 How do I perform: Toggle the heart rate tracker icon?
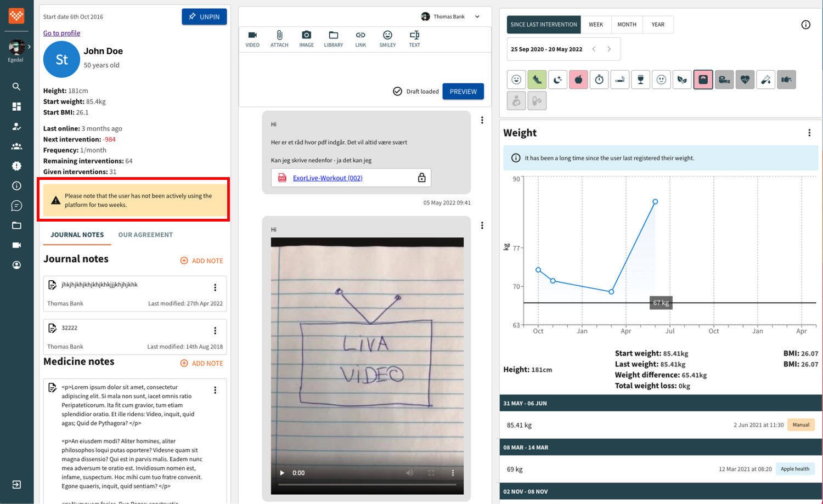[x=745, y=80]
